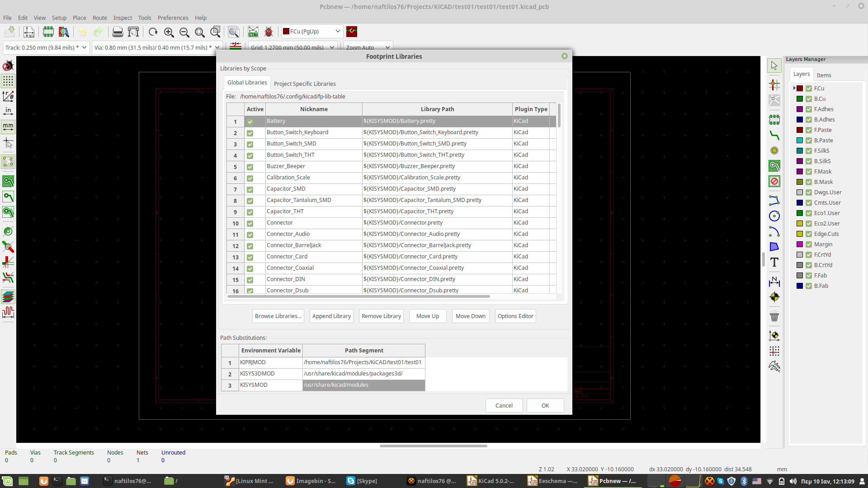
Task: Toggle visibility of Edge.Cuts layer
Action: pos(809,234)
